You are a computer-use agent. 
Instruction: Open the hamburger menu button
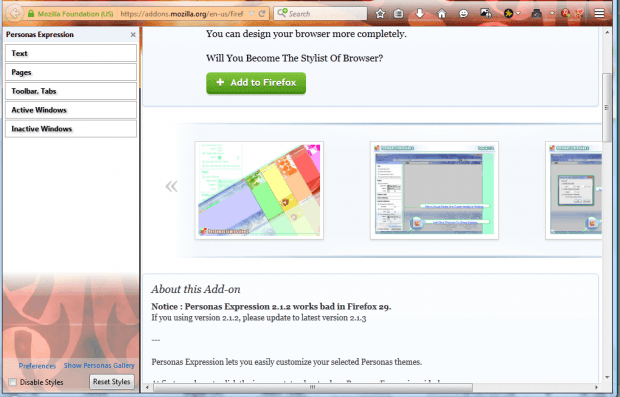pyautogui.click(x=599, y=13)
